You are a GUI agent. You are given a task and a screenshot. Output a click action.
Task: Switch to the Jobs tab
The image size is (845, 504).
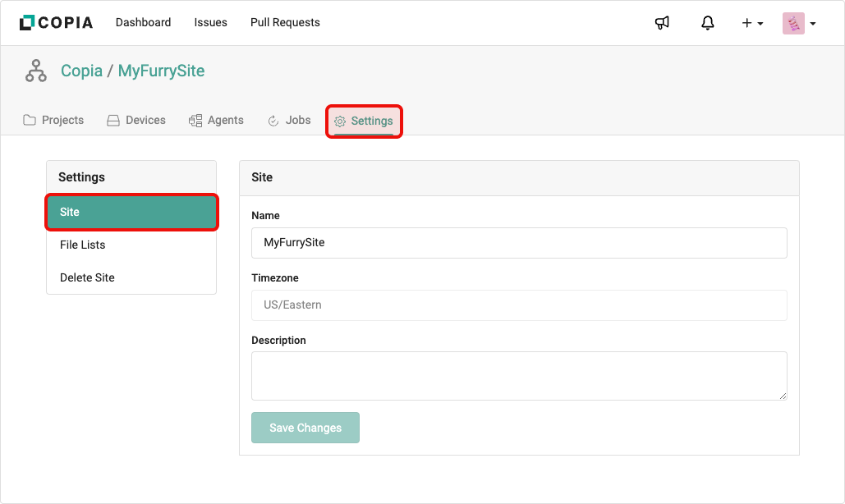coord(289,120)
